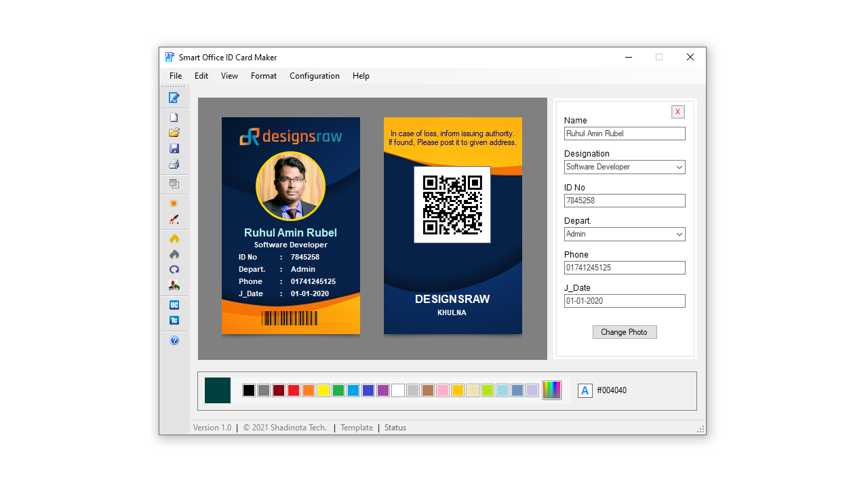
Task: Click the UC sidebar icon
Action: [174, 305]
